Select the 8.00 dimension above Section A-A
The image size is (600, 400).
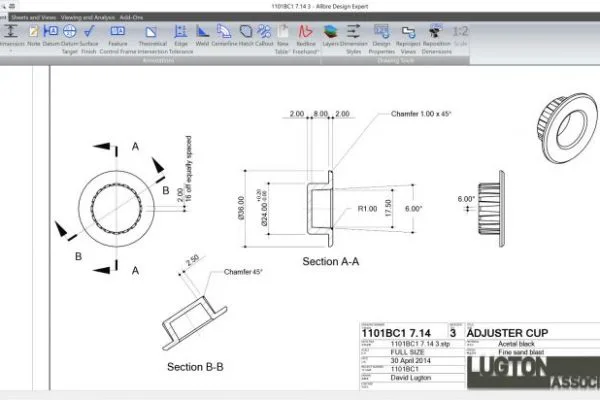(x=321, y=114)
